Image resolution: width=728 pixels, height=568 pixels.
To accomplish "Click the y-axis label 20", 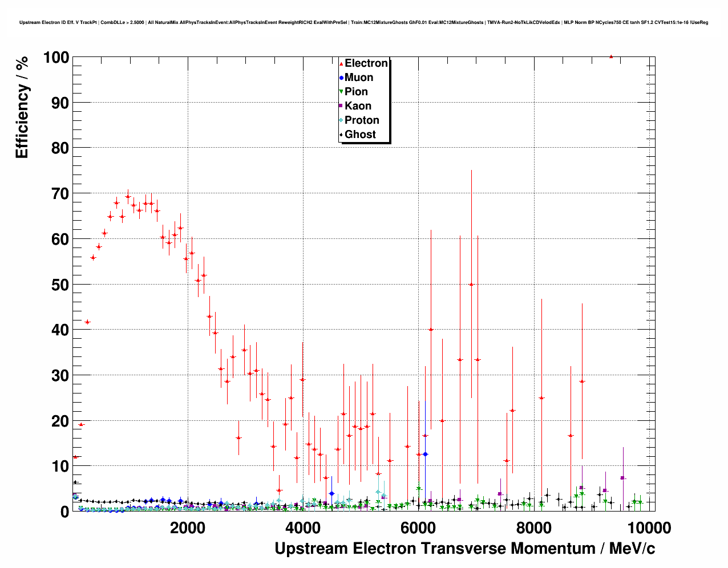I will 60,421.
